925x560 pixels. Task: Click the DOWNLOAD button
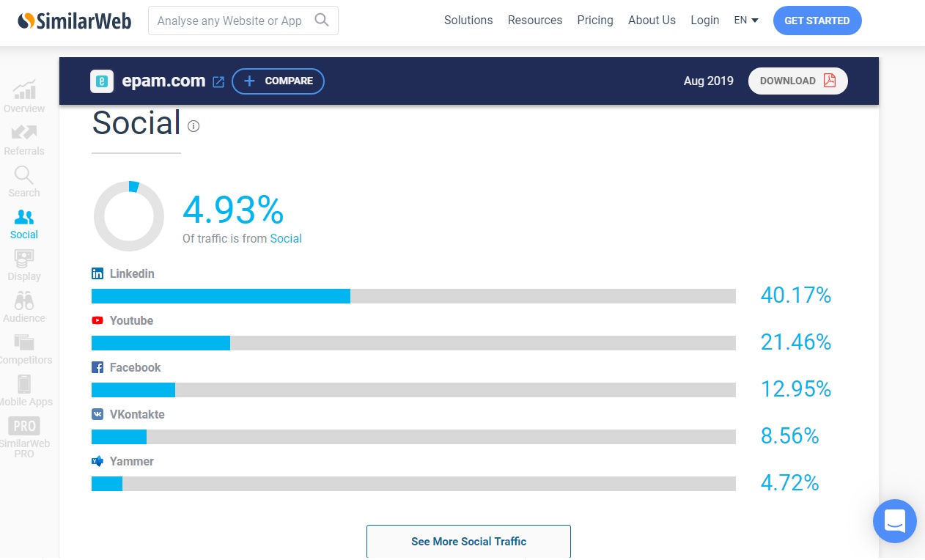click(x=798, y=81)
